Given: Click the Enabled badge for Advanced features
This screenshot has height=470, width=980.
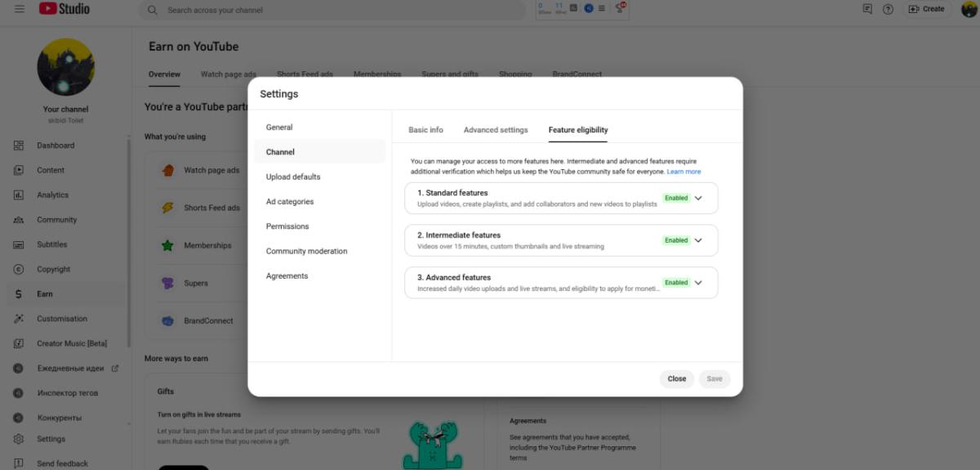Looking at the screenshot, I should 676,283.
